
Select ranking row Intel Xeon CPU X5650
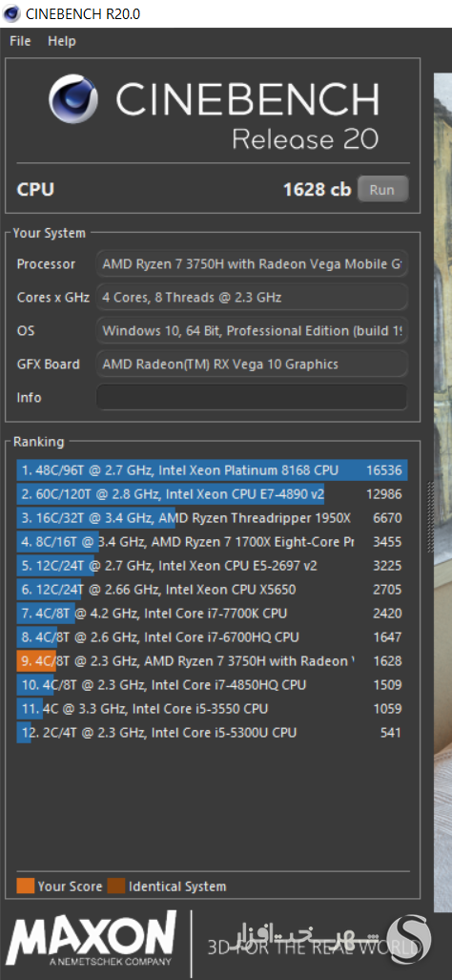tap(213, 590)
